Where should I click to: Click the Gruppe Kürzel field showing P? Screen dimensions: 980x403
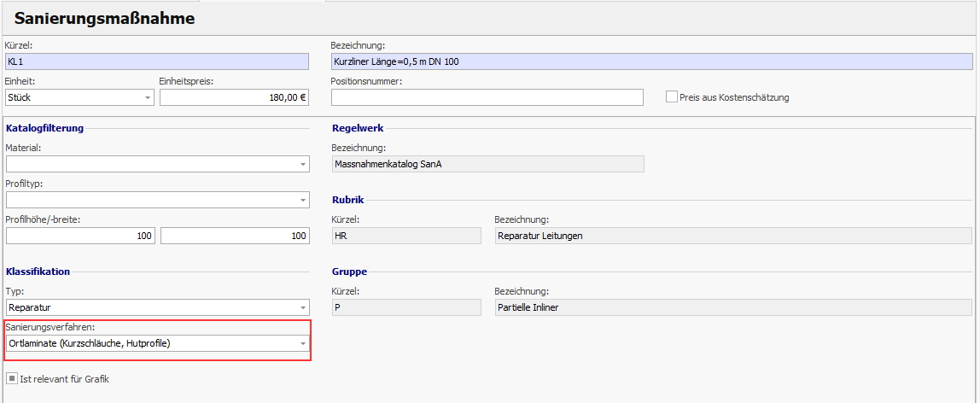coord(405,307)
